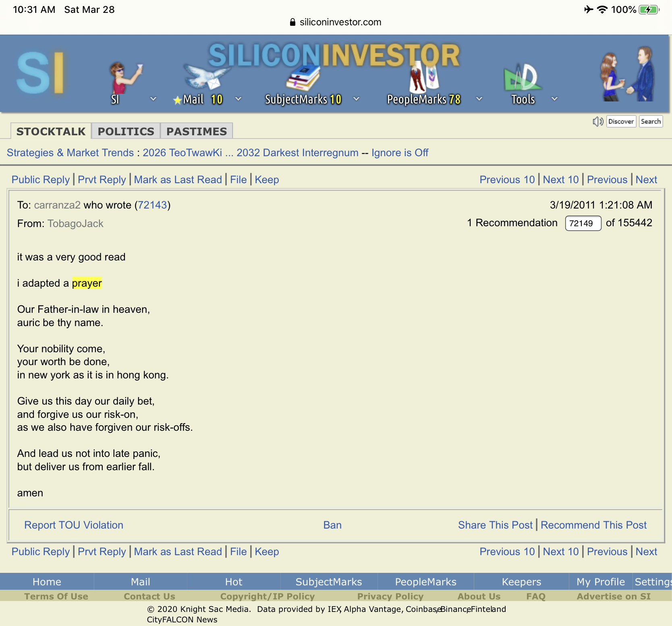Click Report TOU Violation
This screenshot has height=626, width=672.
(x=74, y=525)
